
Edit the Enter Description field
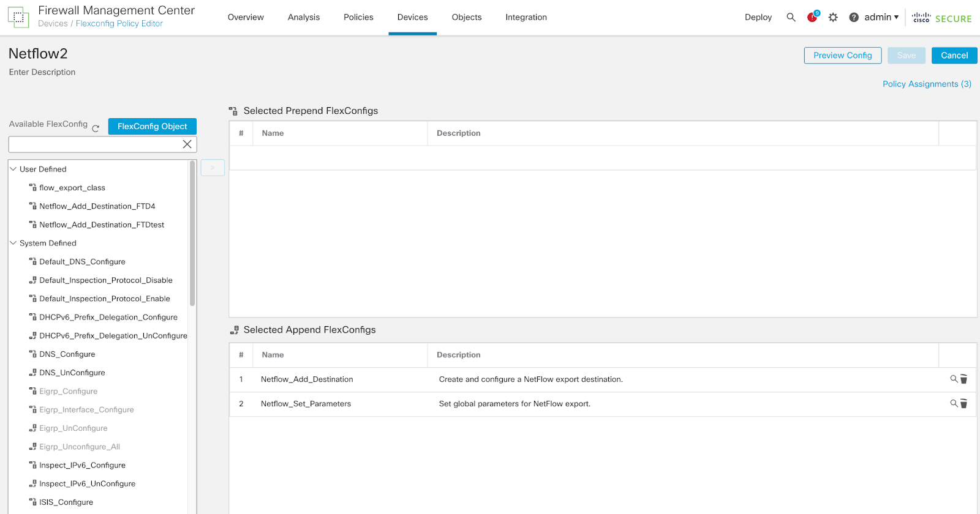pos(42,72)
